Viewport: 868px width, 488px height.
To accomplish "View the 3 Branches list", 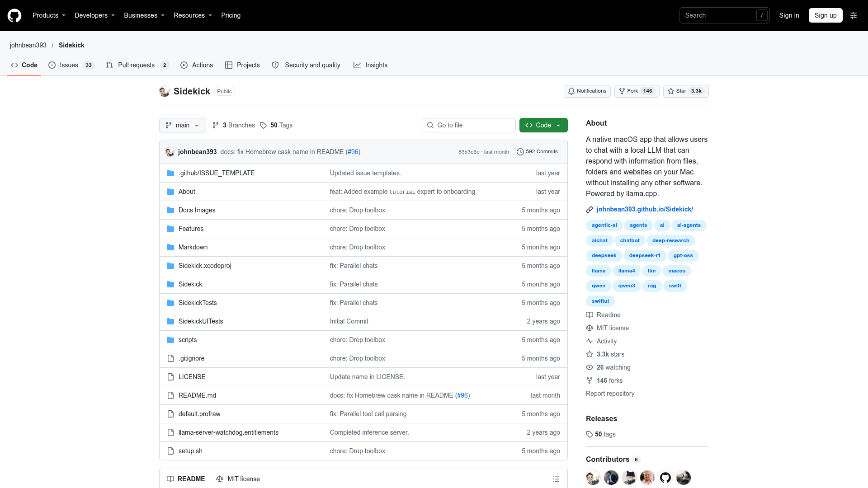I will pos(234,125).
